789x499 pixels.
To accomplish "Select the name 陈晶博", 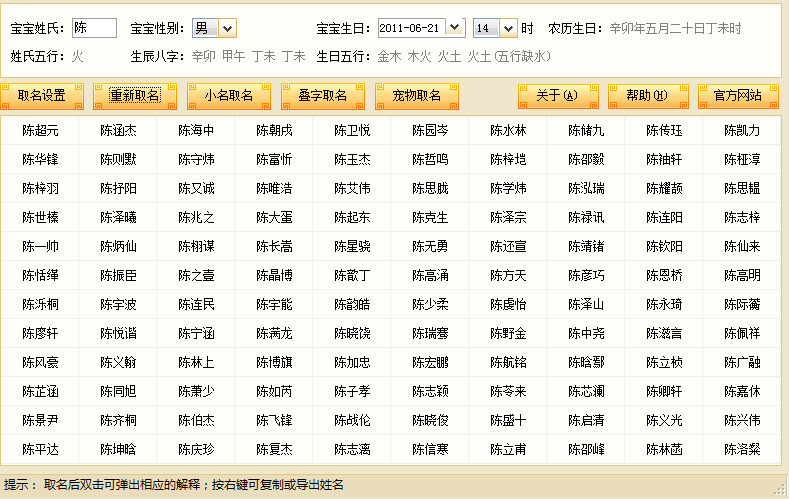I will click(x=274, y=275).
